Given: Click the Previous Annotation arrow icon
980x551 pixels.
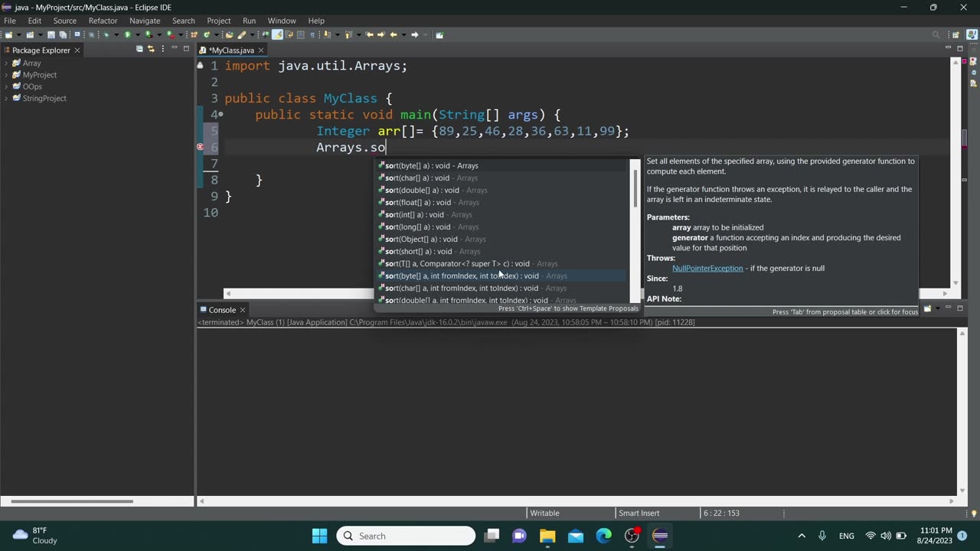Looking at the screenshot, I should tap(348, 34).
